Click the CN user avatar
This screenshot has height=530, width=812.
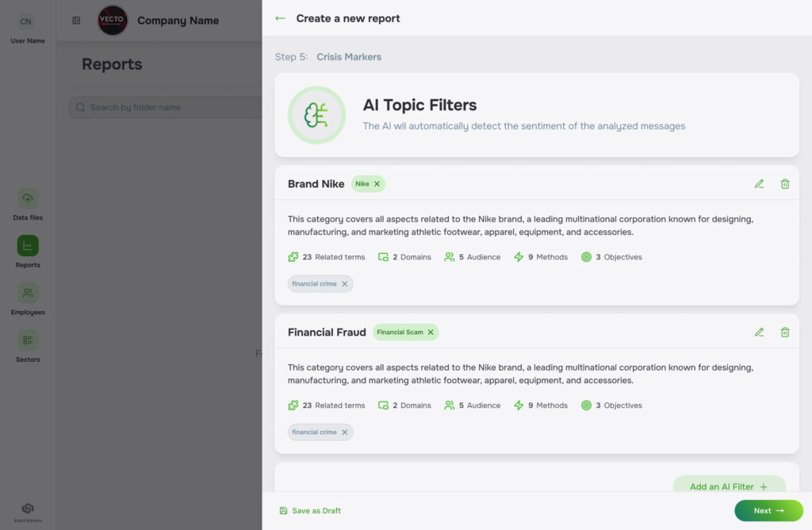click(25, 21)
